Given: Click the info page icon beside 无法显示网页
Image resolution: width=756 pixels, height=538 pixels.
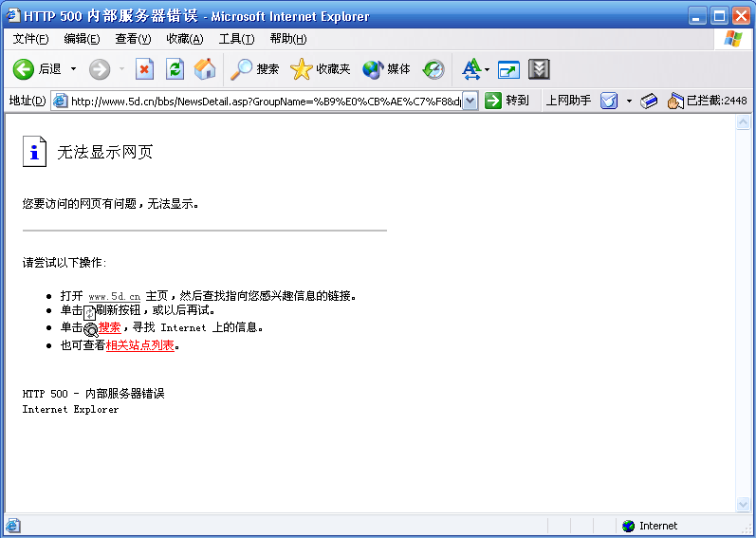Looking at the screenshot, I should pyautogui.click(x=35, y=152).
